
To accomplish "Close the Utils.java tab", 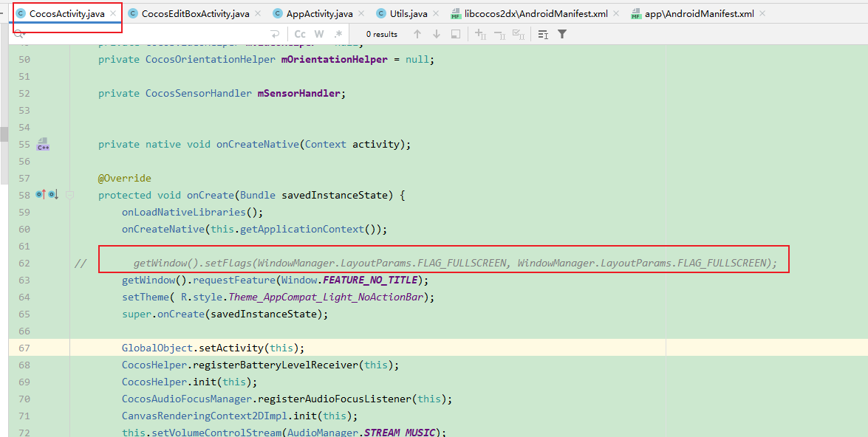I will point(436,13).
